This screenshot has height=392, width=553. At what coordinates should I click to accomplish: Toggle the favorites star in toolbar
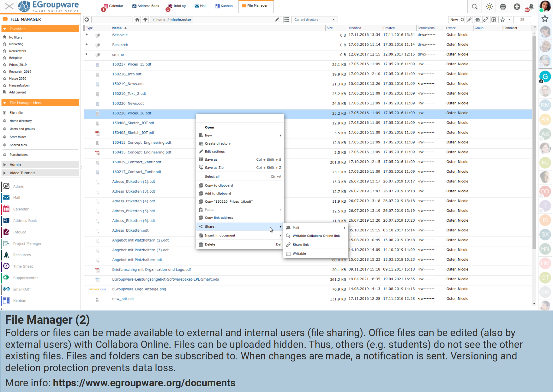tap(503, 20)
